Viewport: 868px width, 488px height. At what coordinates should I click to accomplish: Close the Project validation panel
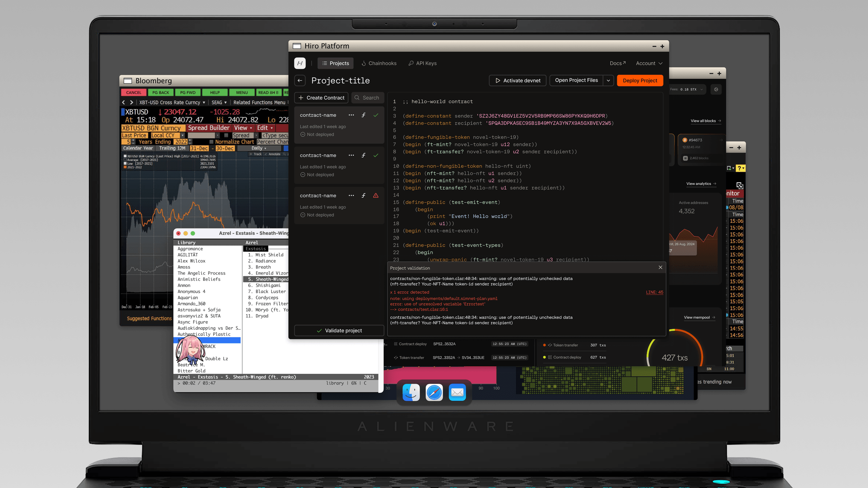pos(660,267)
